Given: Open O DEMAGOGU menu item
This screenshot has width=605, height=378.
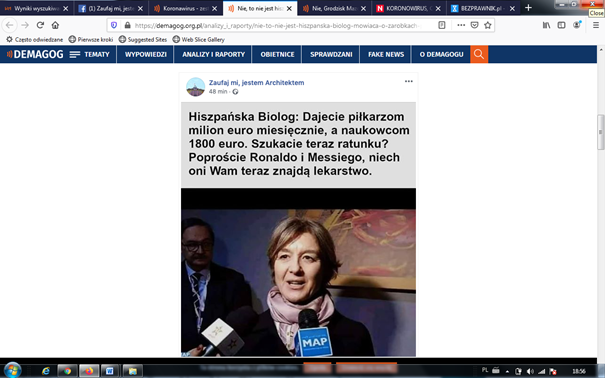Looking at the screenshot, I should (441, 54).
